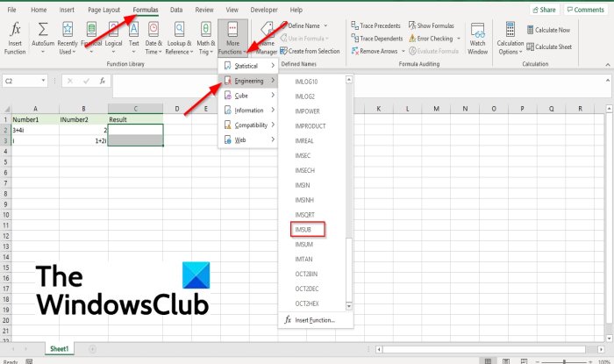Expand the Error Checking dropdown arrow
This screenshot has height=364, width=614.
pyautogui.click(x=459, y=39)
